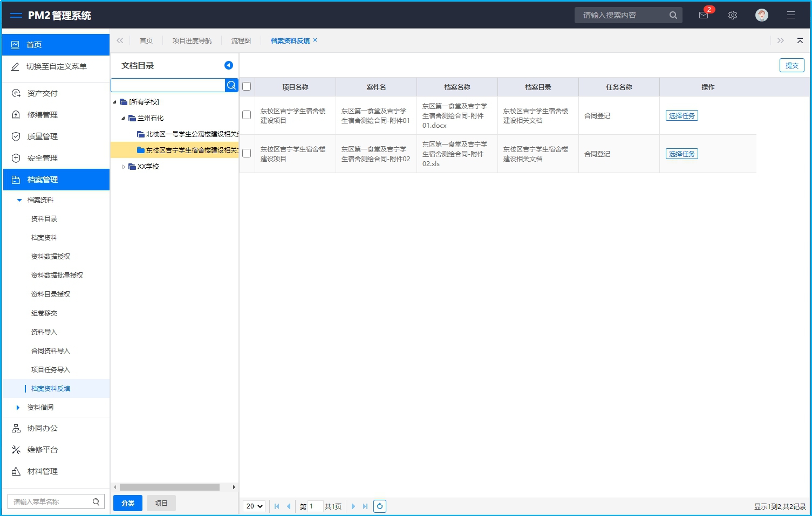Expand the 资料借阅 submenu
812x516 pixels.
[18, 408]
